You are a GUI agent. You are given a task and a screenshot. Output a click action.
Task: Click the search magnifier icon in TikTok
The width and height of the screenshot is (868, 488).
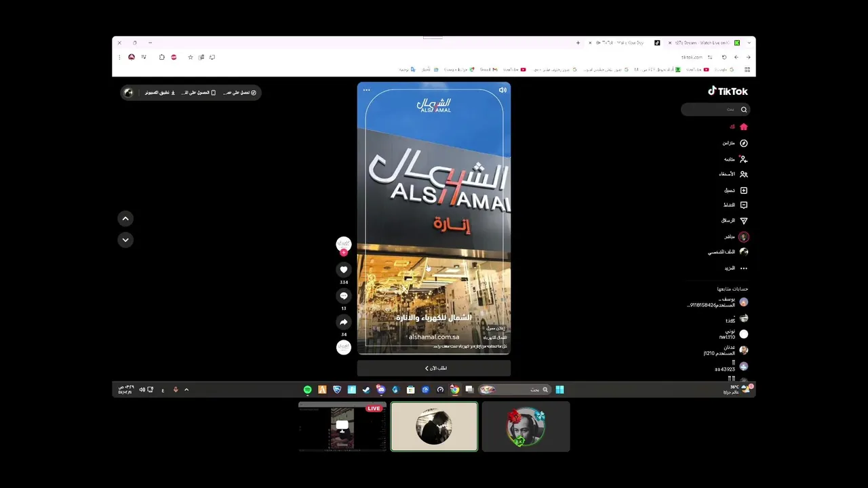point(744,109)
